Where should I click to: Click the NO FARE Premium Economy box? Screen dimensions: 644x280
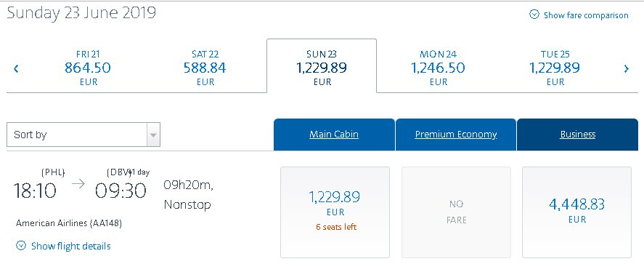coord(456,212)
